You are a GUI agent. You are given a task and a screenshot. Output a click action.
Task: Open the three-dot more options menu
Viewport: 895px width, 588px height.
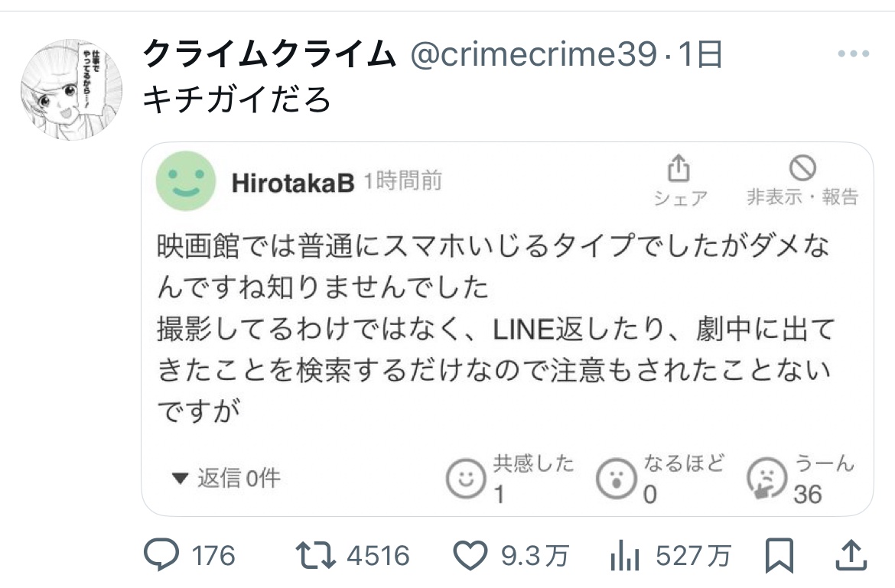(854, 54)
